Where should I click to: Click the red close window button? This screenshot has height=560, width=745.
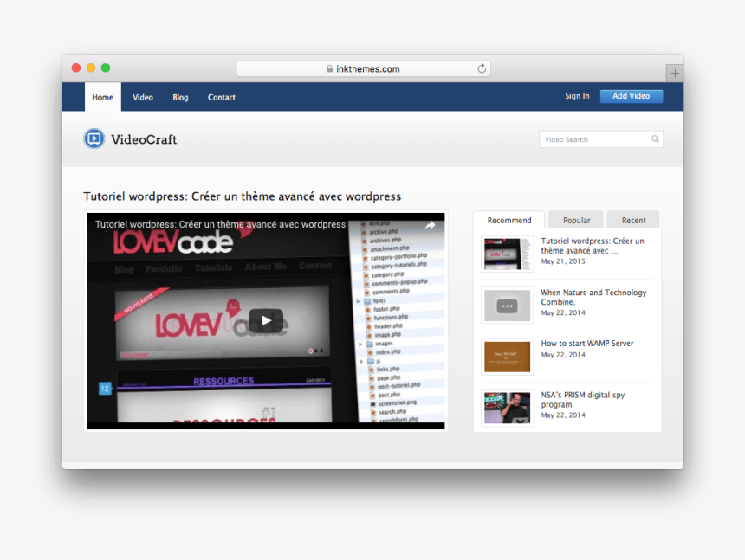(x=76, y=68)
